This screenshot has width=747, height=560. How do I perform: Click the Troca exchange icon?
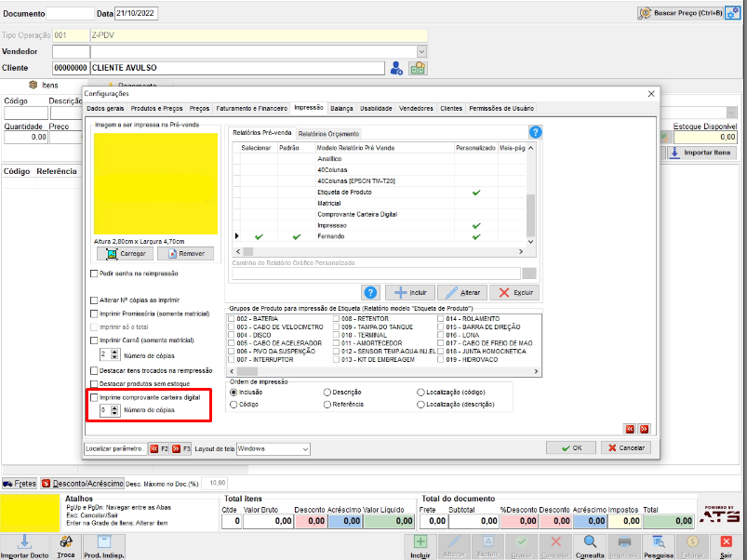coord(66,542)
